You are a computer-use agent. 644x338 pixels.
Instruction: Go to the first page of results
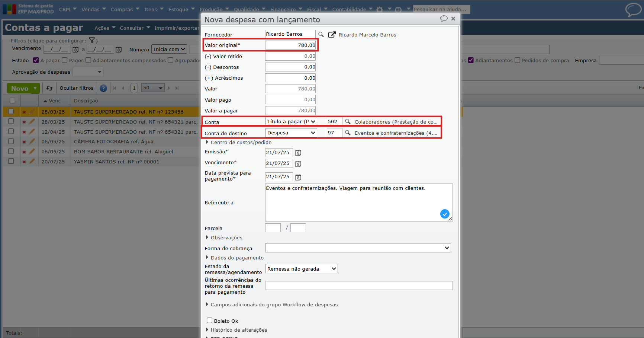pyautogui.click(x=115, y=88)
